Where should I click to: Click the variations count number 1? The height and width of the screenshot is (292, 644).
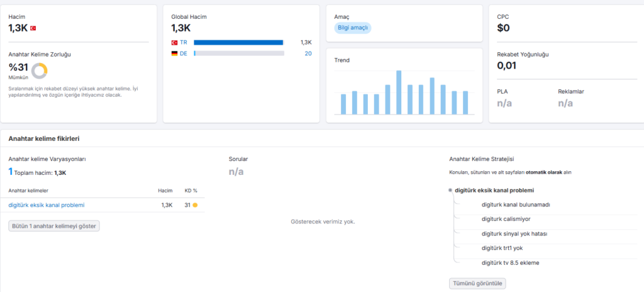click(x=10, y=172)
